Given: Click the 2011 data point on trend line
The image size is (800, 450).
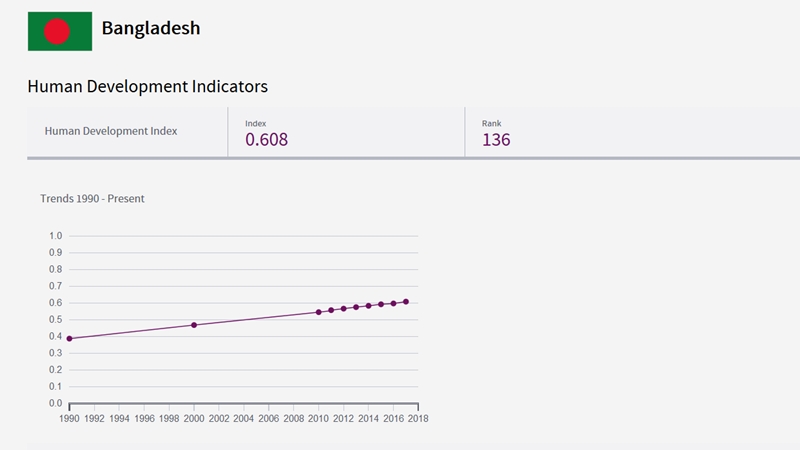Looking at the screenshot, I should [x=331, y=310].
